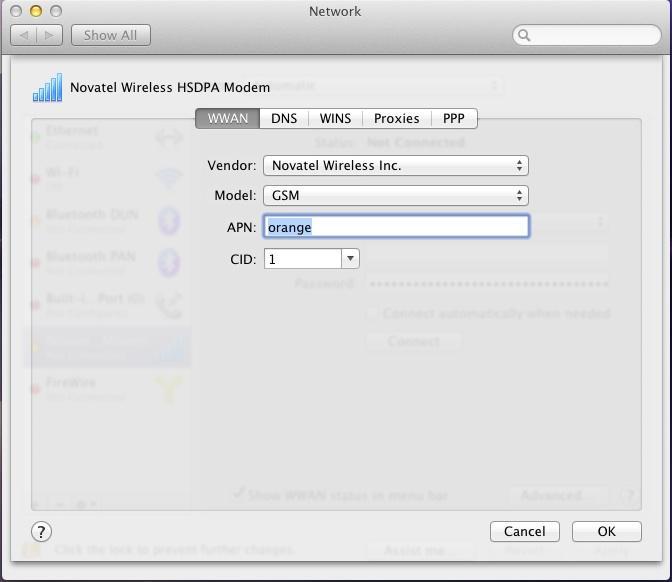
Task: Click the Show All button
Action: click(110, 35)
